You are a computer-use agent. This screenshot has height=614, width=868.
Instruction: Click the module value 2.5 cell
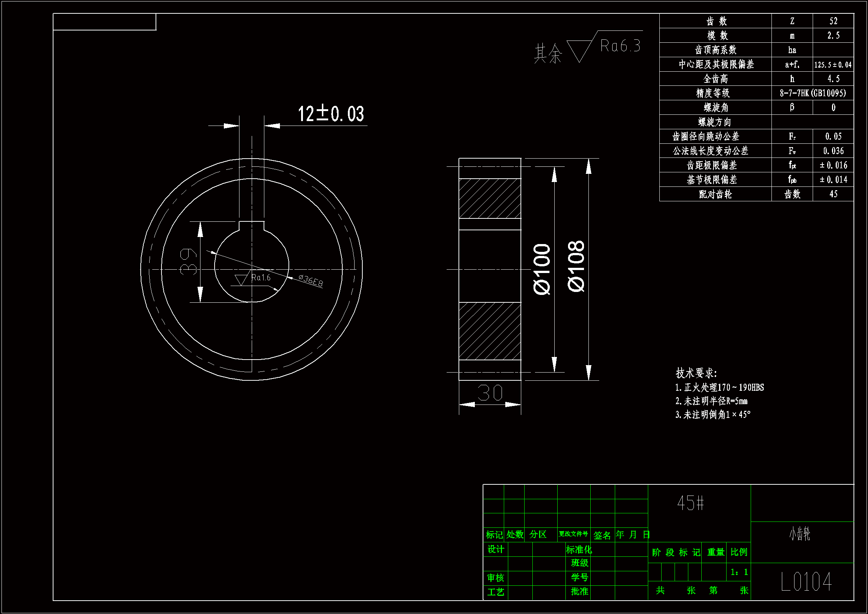(833, 36)
